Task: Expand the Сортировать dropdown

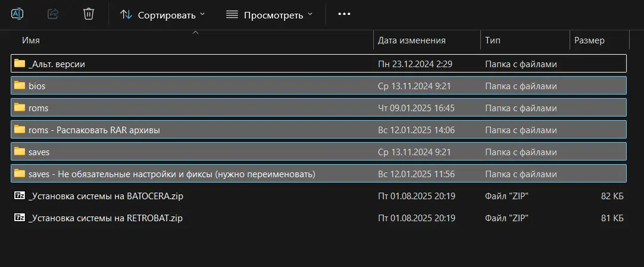Action: pyautogui.click(x=162, y=15)
